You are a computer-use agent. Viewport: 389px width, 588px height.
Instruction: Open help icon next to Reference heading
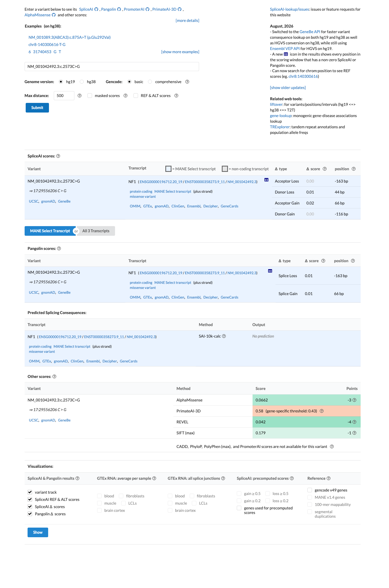coord(329,478)
